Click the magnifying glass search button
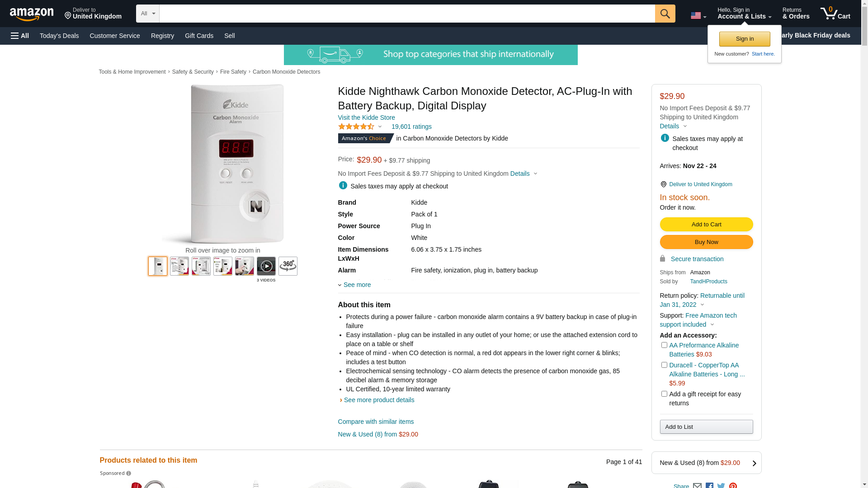This screenshot has height=488, width=868. (665, 14)
